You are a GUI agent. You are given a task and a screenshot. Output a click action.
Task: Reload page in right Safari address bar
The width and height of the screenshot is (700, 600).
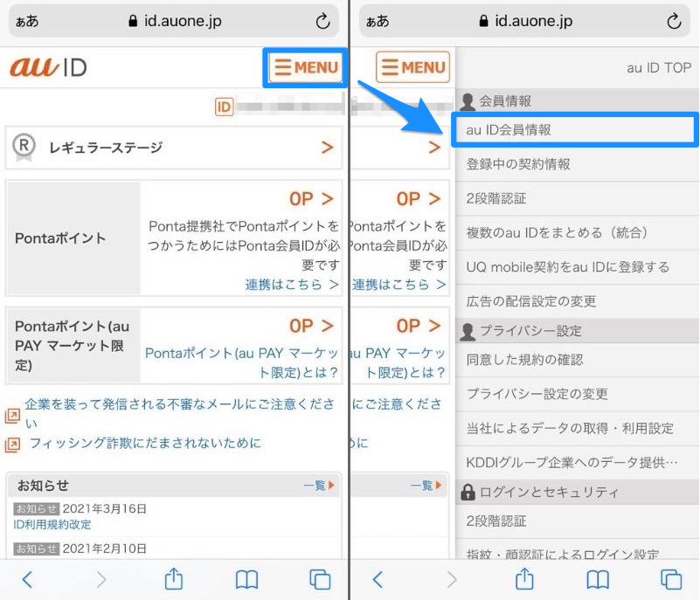(673, 21)
